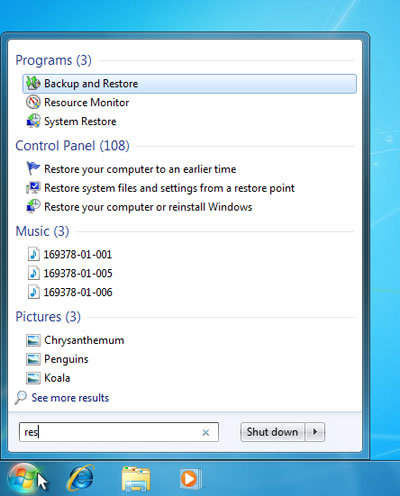400x496 pixels.
Task: Click the icon beside Restore your computer or reinstall Windows
Action: (x=33, y=206)
